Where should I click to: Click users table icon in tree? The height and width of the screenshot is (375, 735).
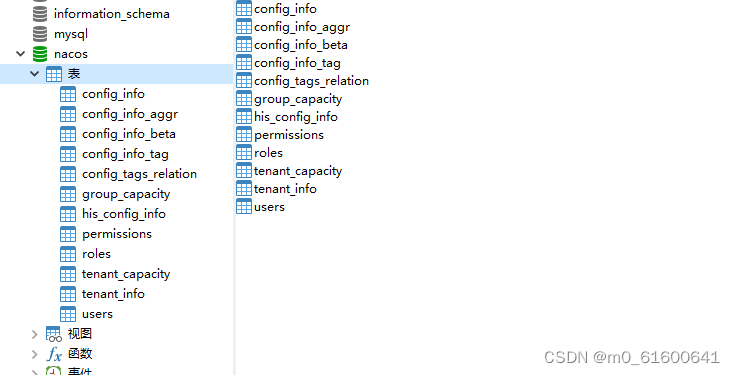(x=68, y=314)
